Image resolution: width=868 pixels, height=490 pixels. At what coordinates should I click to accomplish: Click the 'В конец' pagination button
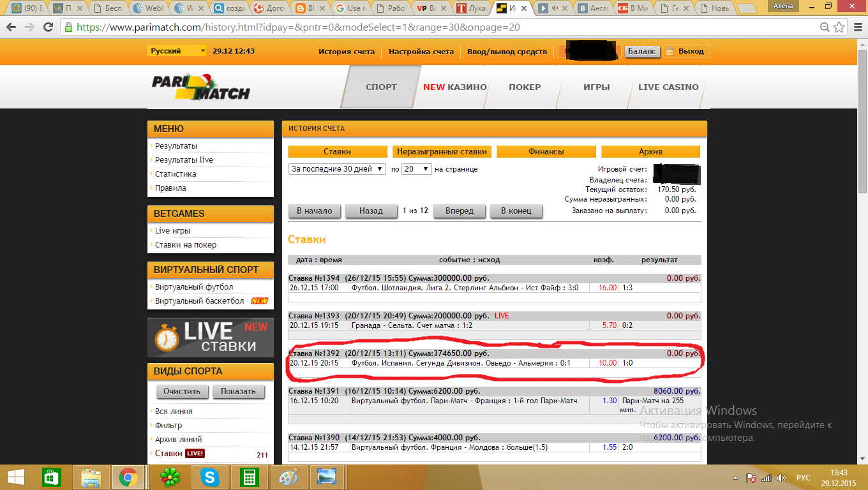(516, 211)
